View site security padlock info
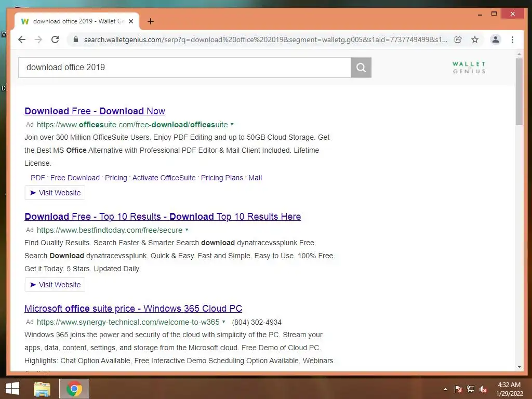532x399 pixels. pyautogui.click(x=76, y=39)
